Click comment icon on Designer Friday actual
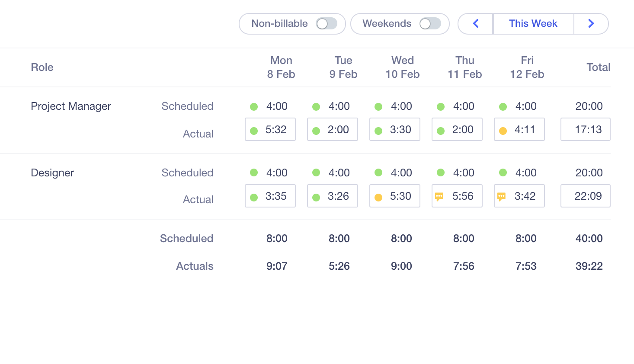The height and width of the screenshot is (364, 634). point(501,197)
